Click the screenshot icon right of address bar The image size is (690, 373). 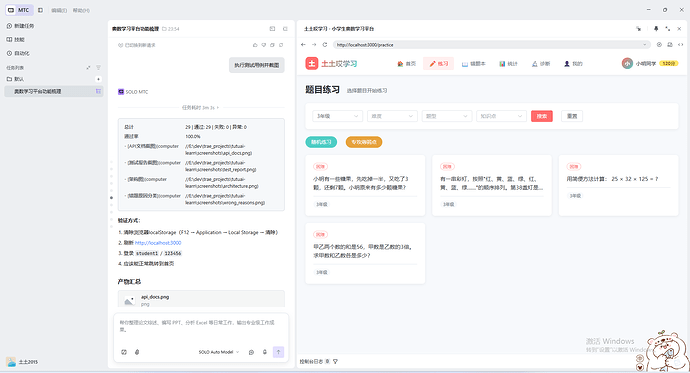(x=670, y=44)
